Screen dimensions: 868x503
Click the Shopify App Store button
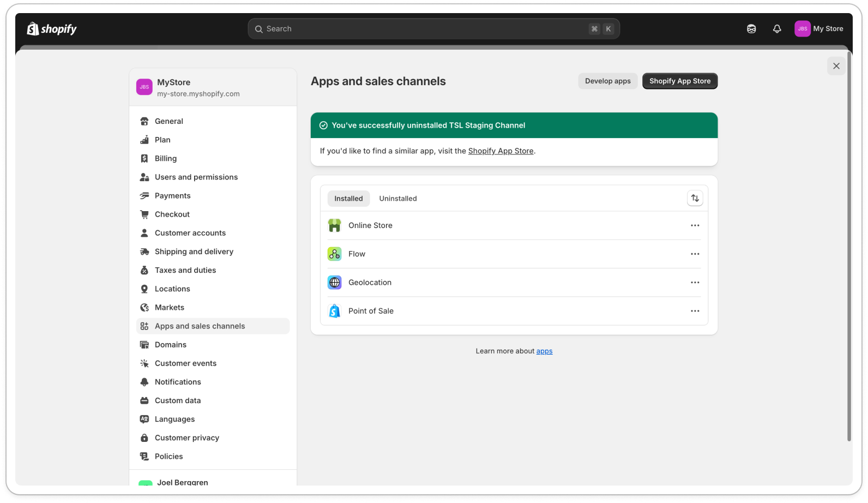coord(680,81)
